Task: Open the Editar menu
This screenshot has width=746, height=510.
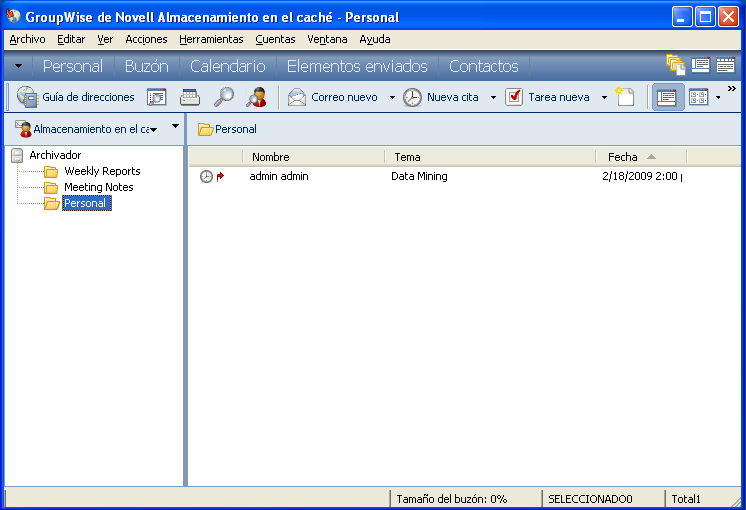Action: 71,39
